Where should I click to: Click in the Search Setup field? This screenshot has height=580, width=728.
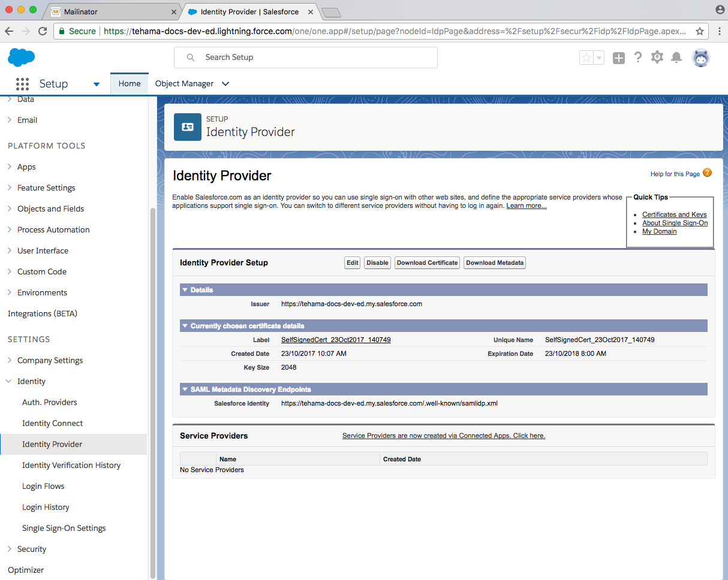(306, 58)
